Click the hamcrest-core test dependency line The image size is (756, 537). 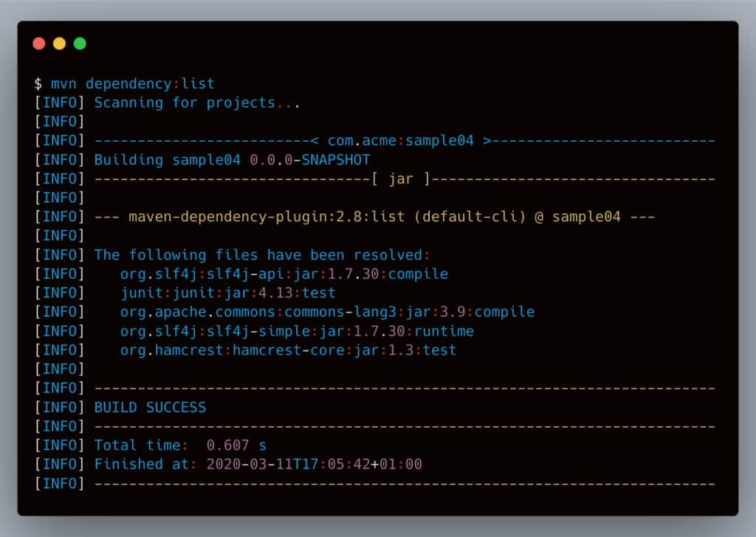[288, 350]
